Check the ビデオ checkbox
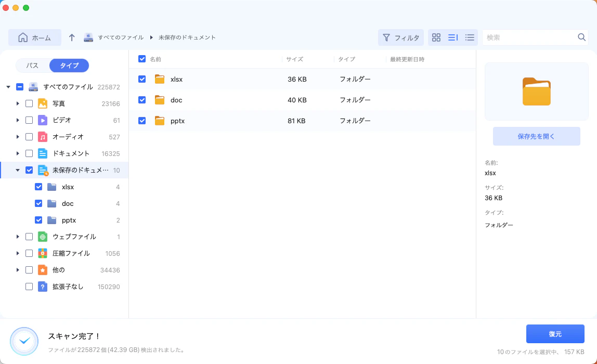The height and width of the screenshot is (364, 597). (x=29, y=120)
